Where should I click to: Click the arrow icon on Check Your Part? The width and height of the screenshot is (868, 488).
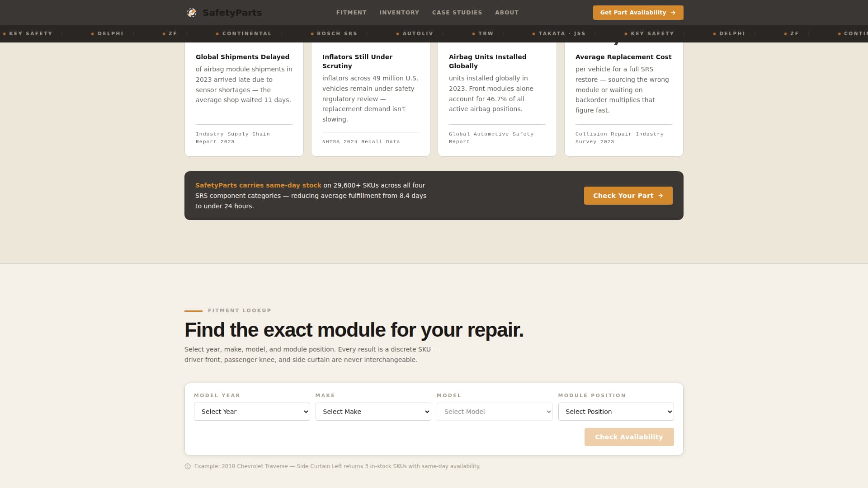[x=661, y=196]
